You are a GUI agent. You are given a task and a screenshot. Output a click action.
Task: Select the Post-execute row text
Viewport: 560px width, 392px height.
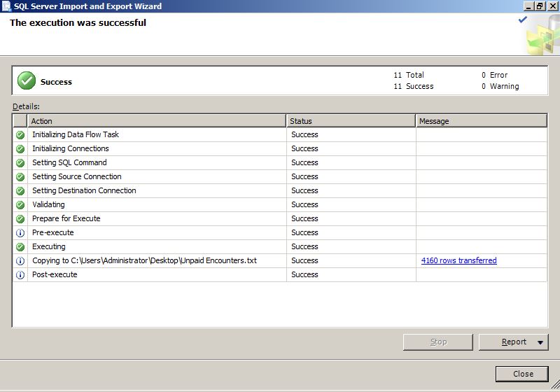point(55,274)
